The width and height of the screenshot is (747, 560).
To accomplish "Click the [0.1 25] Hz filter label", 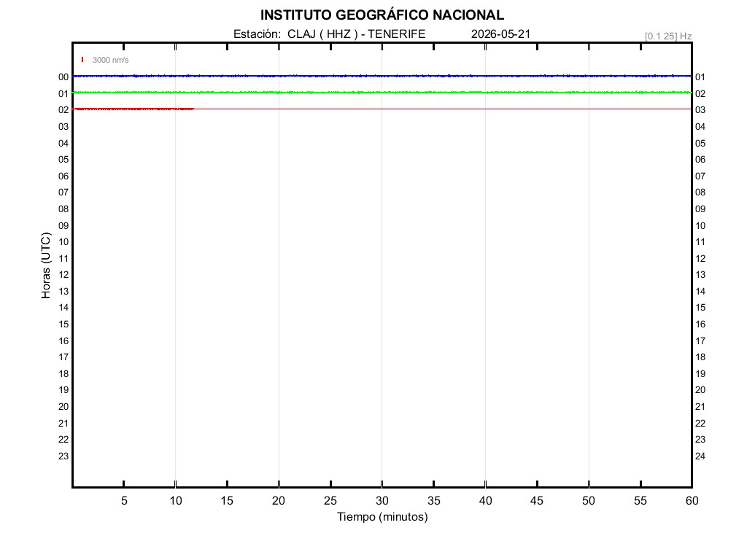I will 668,36.
